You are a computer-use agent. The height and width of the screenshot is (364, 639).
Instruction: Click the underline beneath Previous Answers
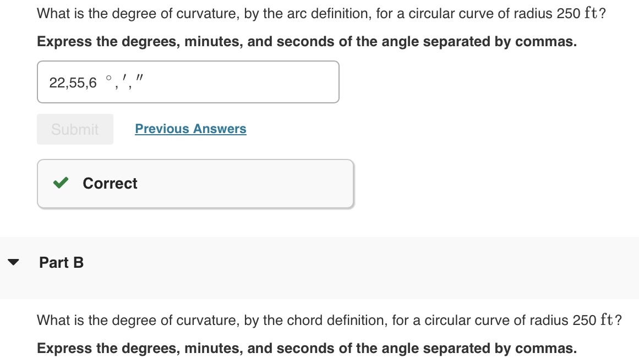(190, 135)
